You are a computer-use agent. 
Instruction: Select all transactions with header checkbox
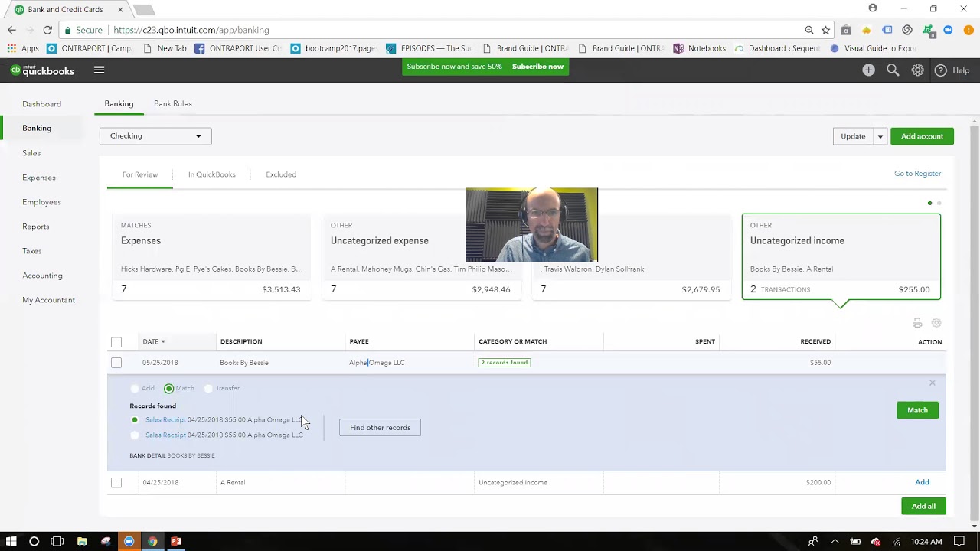116,342
